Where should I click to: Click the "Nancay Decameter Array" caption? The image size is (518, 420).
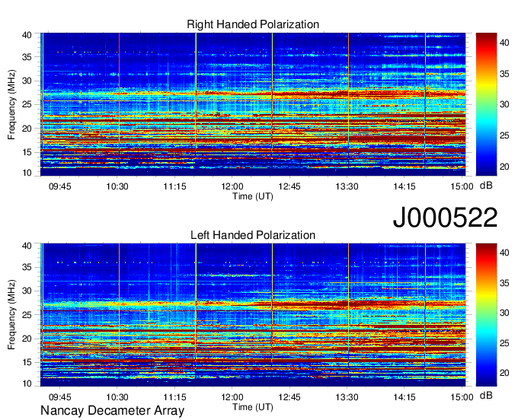tap(112, 411)
